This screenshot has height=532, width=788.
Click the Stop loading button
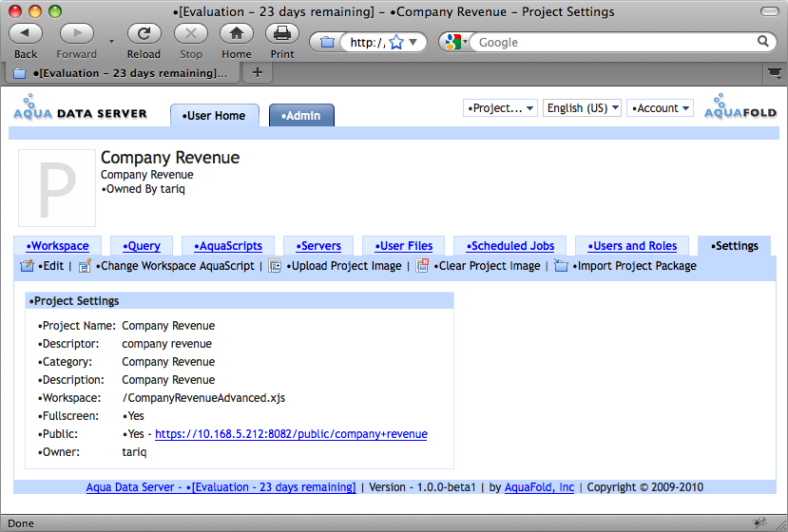(190, 33)
